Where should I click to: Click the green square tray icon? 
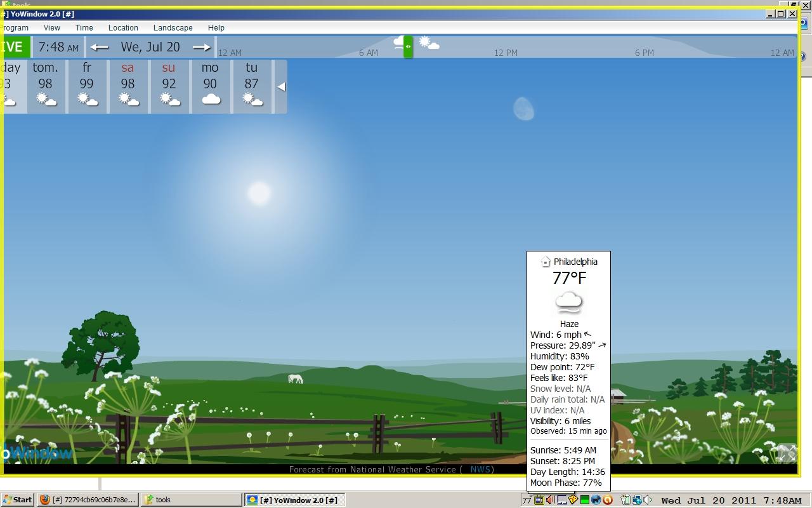(x=584, y=500)
